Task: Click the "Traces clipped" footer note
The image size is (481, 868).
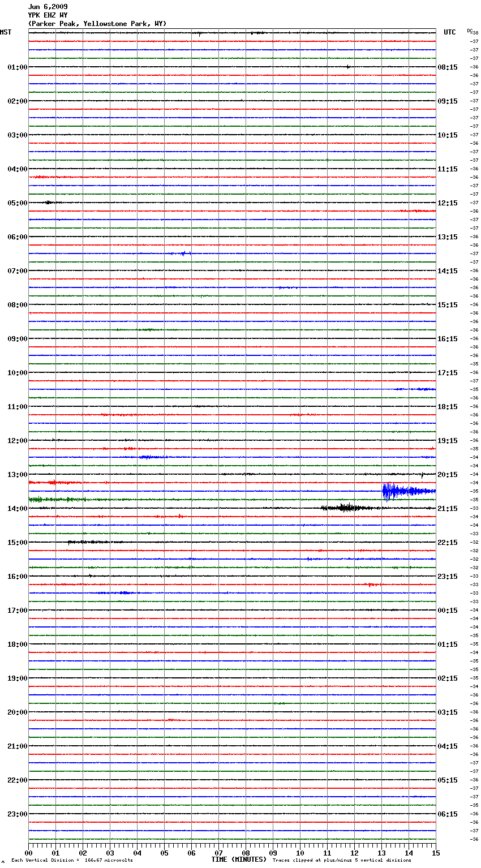Action: pyautogui.click(x=342, y=860)
